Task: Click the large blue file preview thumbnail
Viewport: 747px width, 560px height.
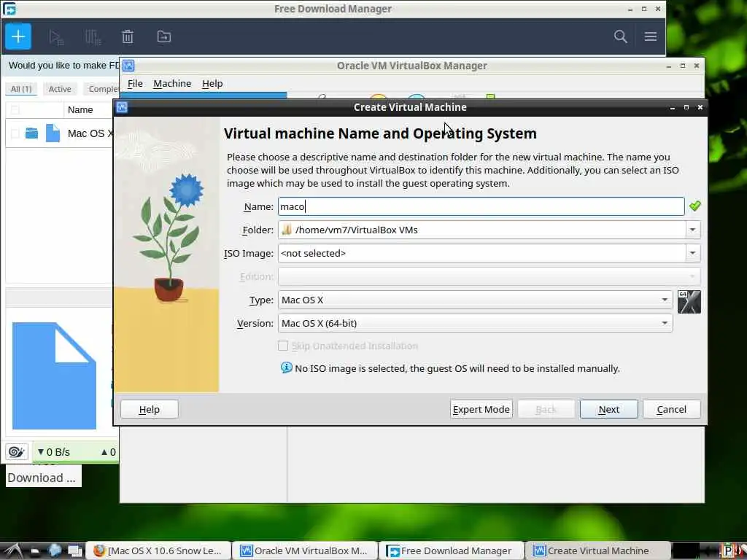Action: (x=54, y=376)
